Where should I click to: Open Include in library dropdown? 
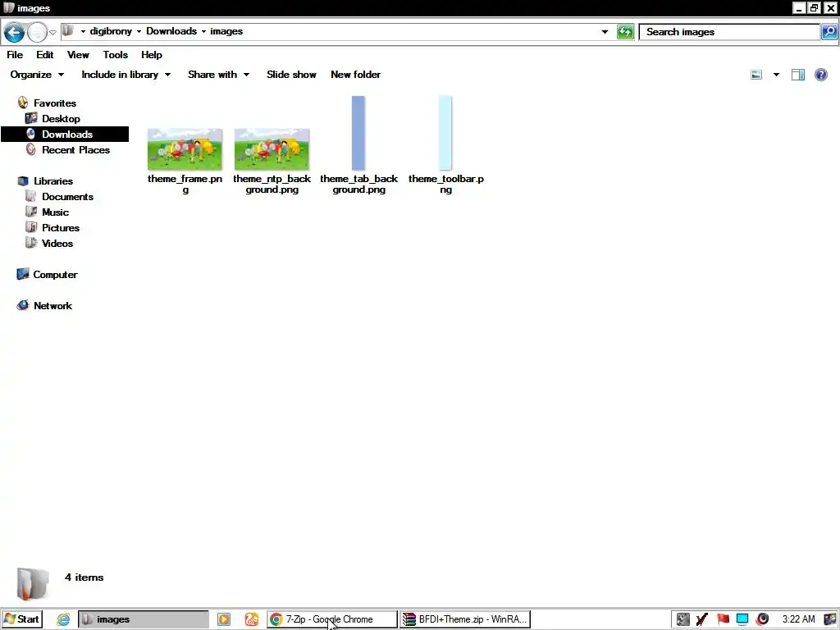pos(126,75)
